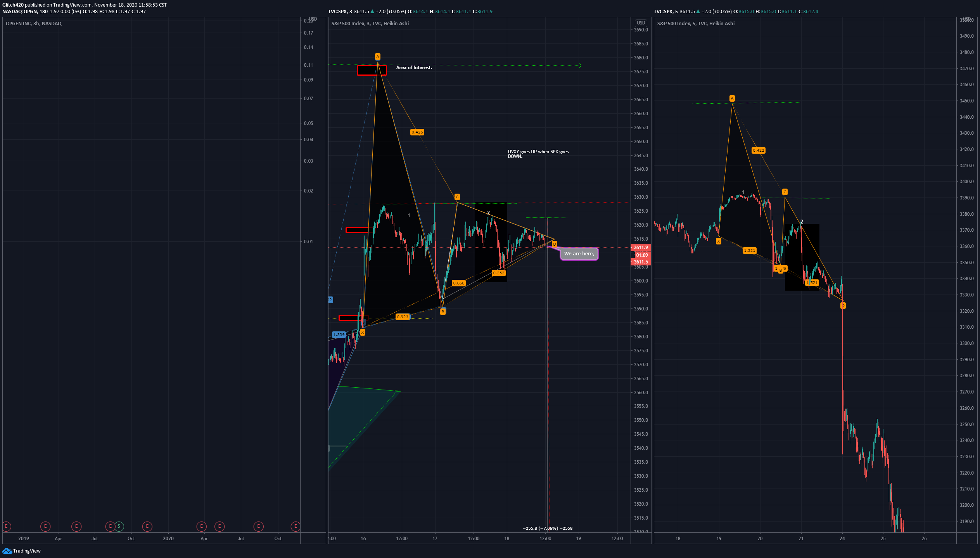Click the '2020' label on OPGEN time axis

click(168, 539)
